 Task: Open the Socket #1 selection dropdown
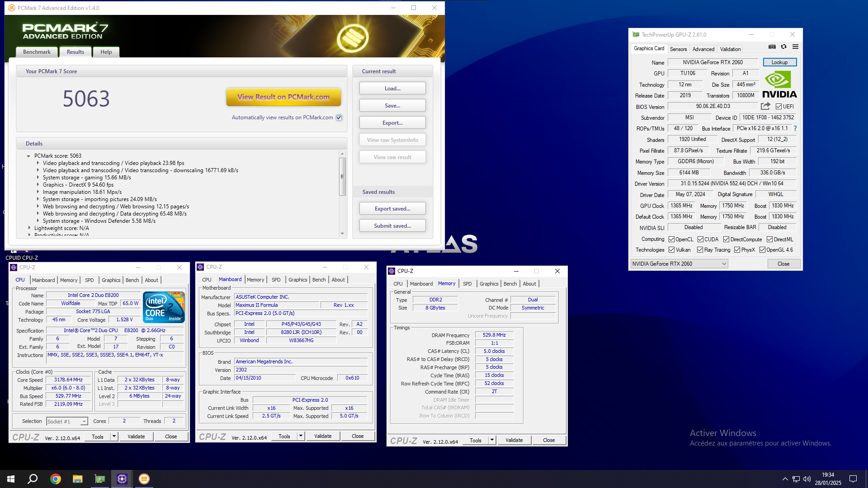[x=67, y=422]
